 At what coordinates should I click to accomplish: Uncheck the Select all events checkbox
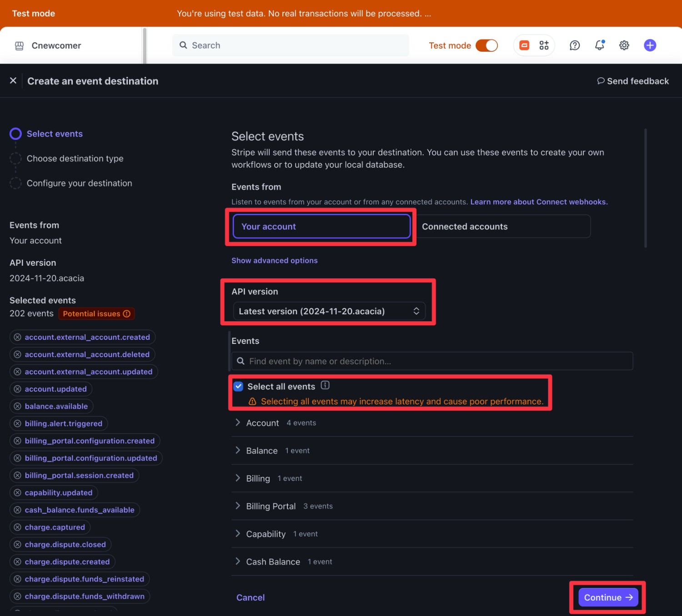pyautogui.click(x=238, y=386)
